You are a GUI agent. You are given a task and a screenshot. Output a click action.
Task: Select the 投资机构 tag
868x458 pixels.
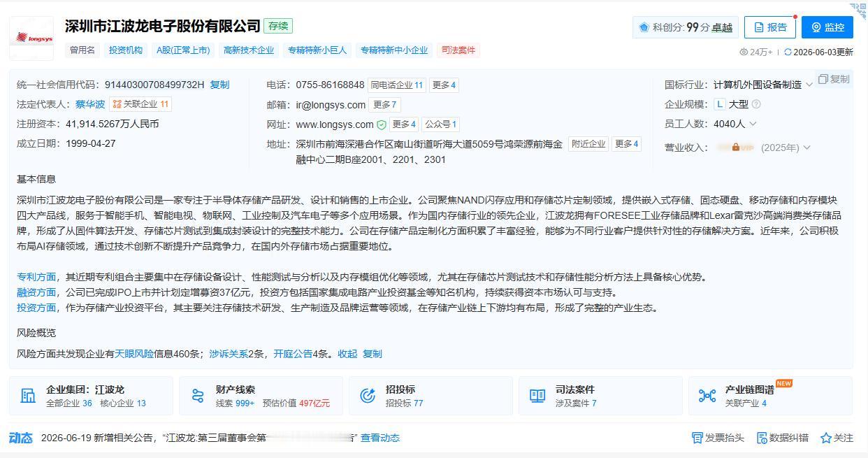[x=125, y=50]
